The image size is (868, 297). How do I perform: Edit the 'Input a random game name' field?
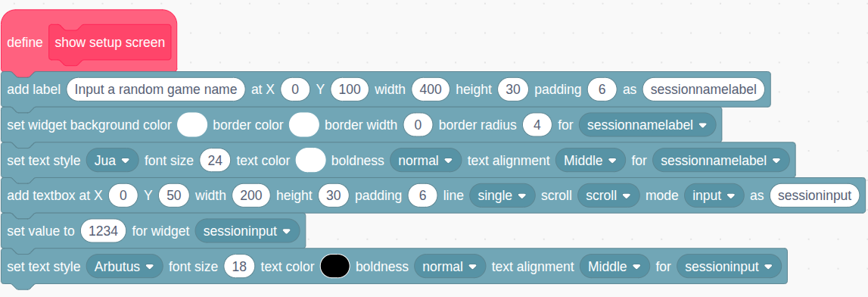pos(156,89)
